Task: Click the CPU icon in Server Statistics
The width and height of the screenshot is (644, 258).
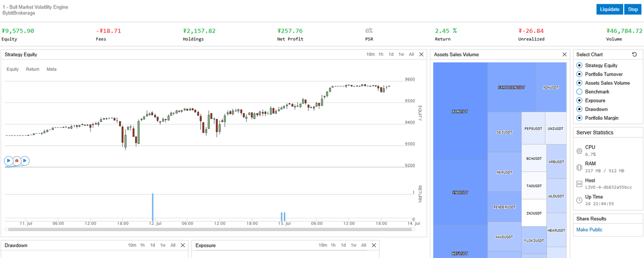Action: 579,150
